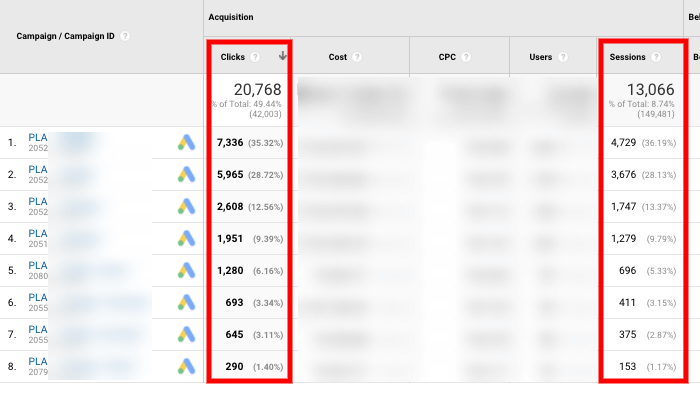
Task: Select sessions value 411
Action: pos(627,302)
